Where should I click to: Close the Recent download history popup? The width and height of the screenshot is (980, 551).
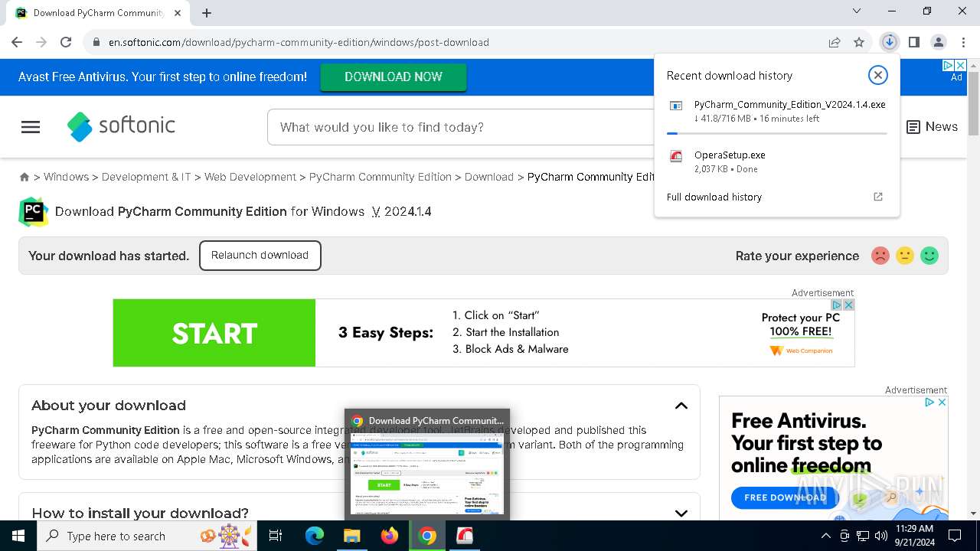coord(877,75)
